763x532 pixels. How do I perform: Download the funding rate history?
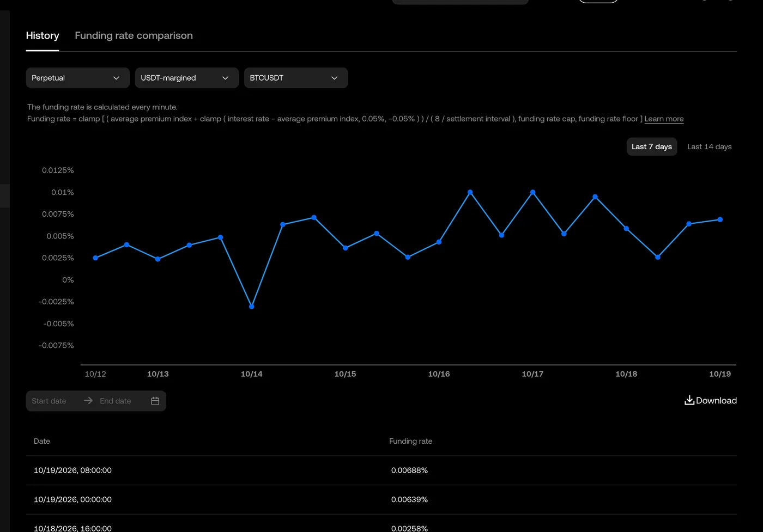[x=711, y=401]
